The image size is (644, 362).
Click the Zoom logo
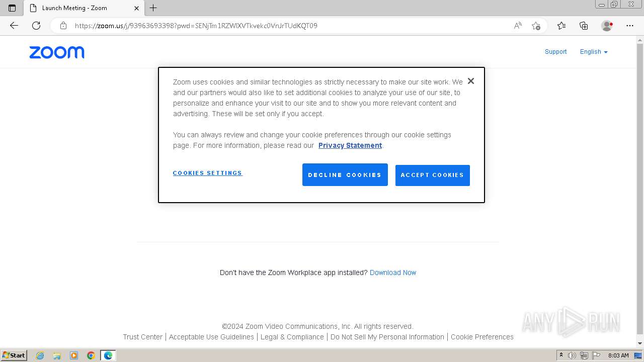tap(57, 52)
